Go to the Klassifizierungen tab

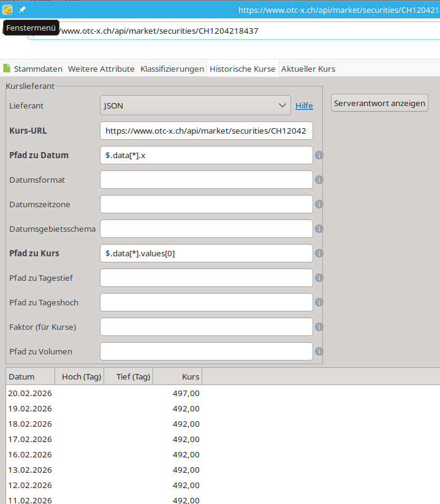click(x=172, y=69)
